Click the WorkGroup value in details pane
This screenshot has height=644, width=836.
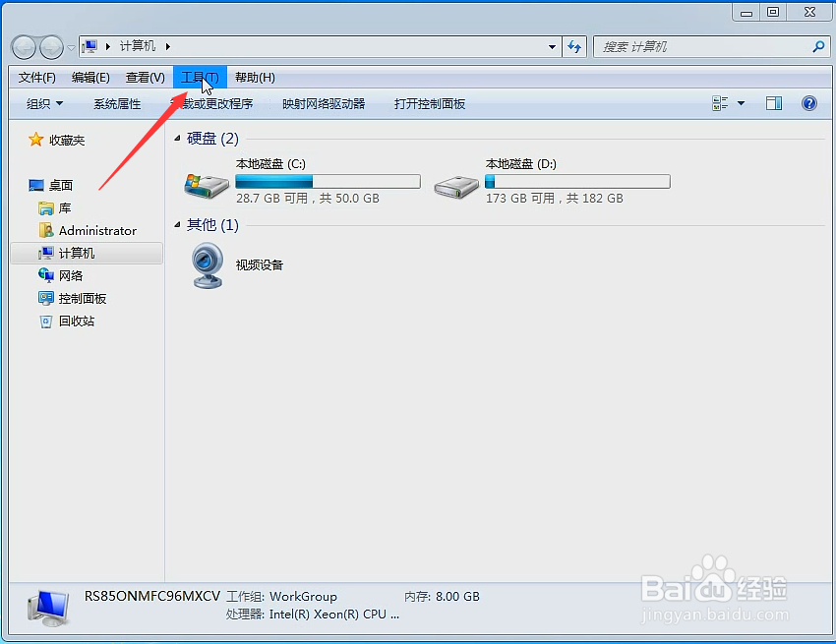pyautogui.click(x=303, y=597)
